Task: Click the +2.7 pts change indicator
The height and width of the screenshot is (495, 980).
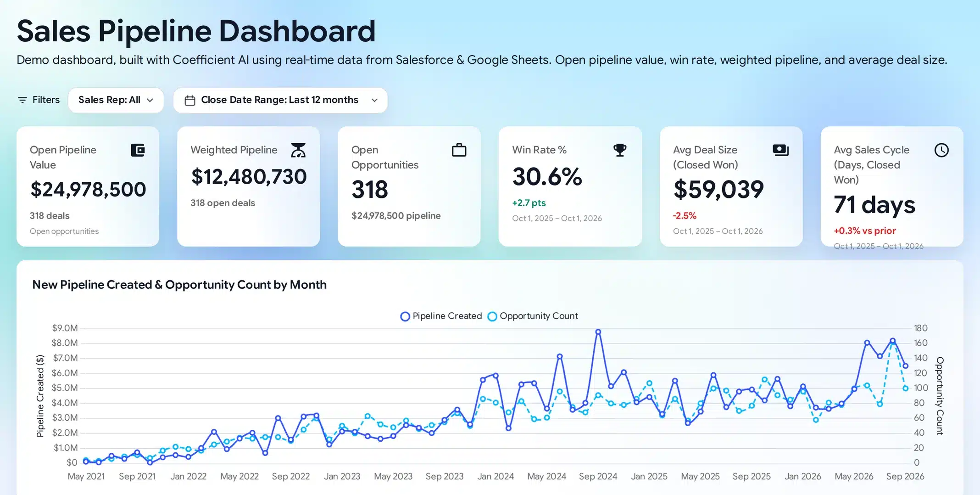Action: (x=529, y=203)
